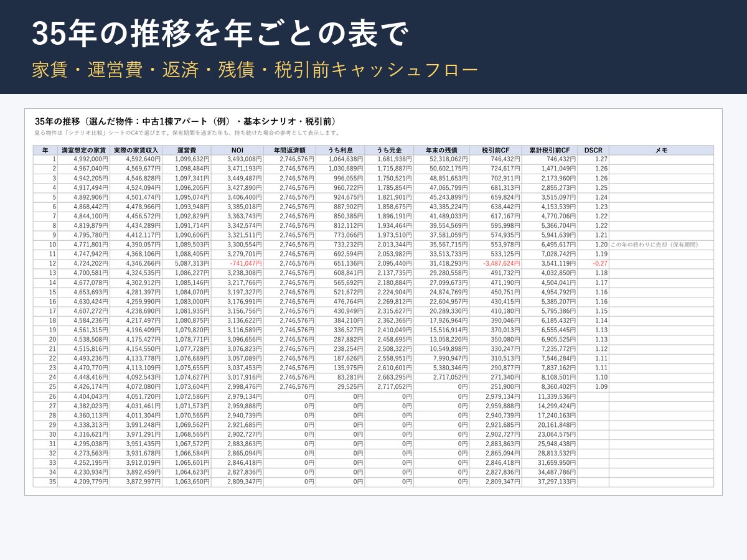Click the うち利息 column header
Screen dimensions: 747x560
[340, 150]
